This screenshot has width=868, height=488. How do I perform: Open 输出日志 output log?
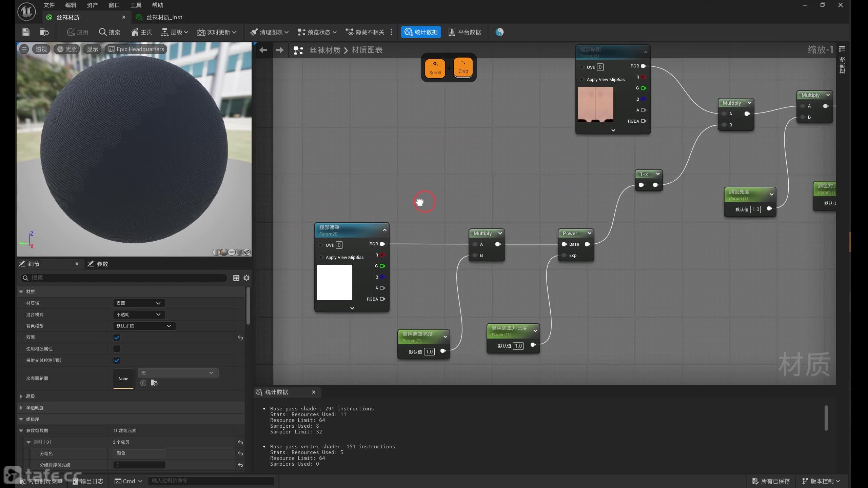tap(88, 481)
